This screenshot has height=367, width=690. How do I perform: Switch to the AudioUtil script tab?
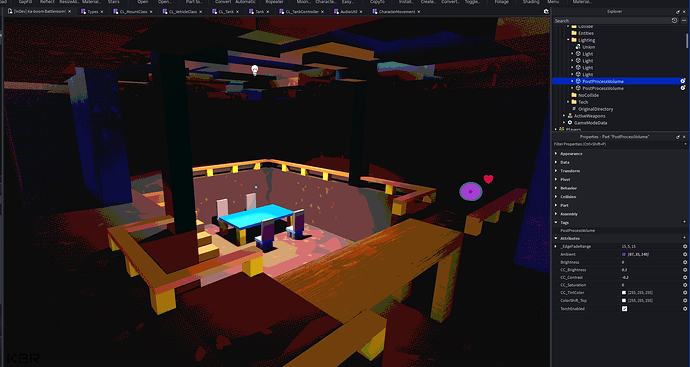(x=348, y=11)
